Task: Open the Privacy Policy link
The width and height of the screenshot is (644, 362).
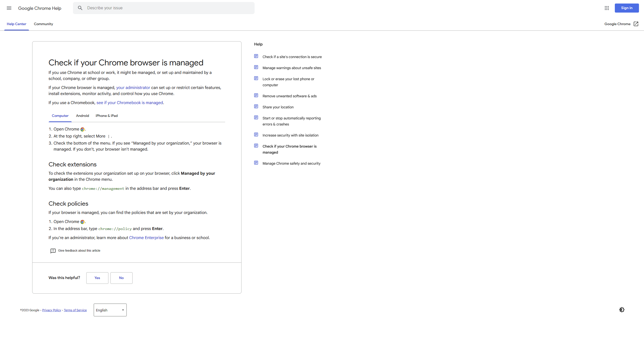Action: pyautogui.click(x=52, y=310)
